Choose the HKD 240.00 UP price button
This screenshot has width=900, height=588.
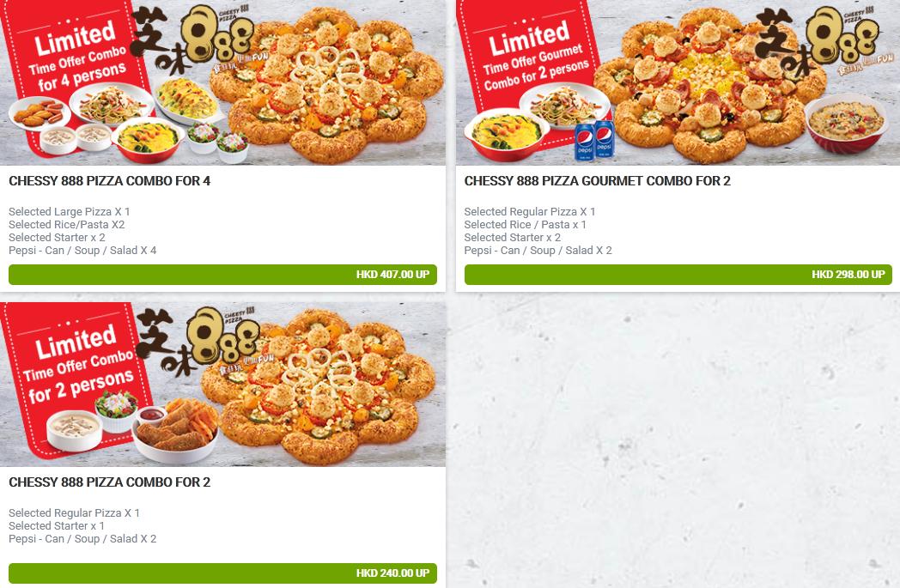click(x=222, y=573)
